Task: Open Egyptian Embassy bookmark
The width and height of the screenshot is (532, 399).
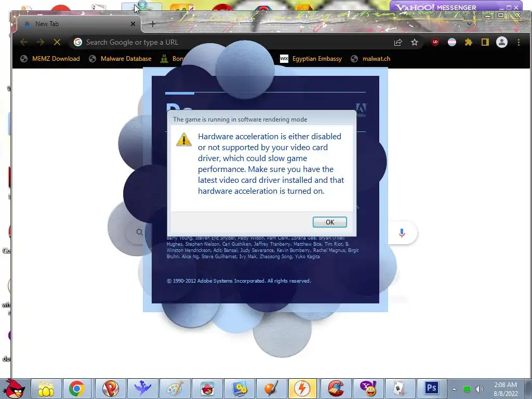Action: pos(311,59)
